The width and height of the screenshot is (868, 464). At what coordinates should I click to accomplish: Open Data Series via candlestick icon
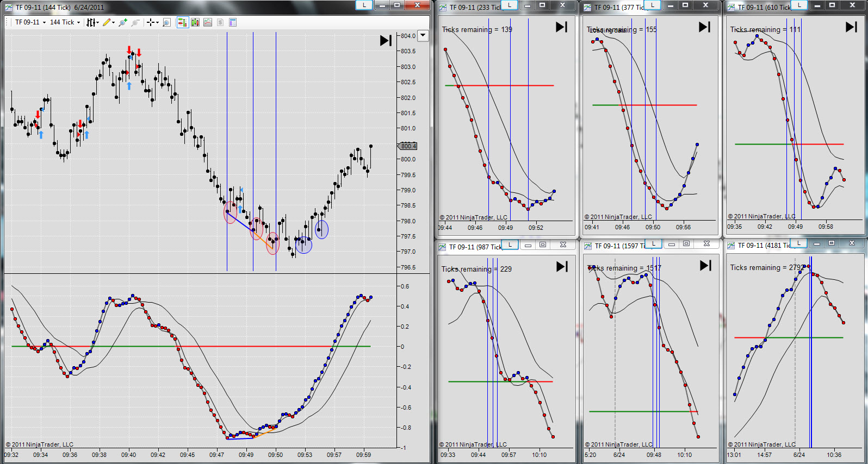pyautogui.click(x=195, y=22)
